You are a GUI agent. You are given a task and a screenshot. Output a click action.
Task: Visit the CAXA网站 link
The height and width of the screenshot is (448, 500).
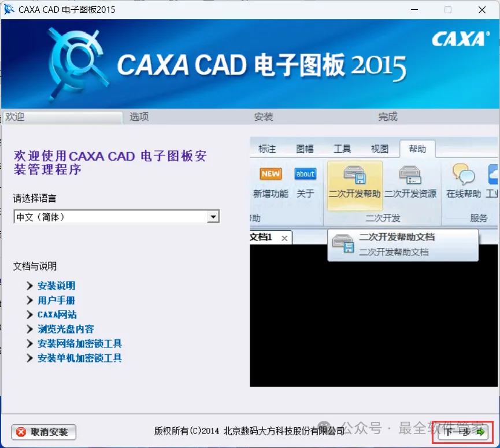tap(57, 314)
